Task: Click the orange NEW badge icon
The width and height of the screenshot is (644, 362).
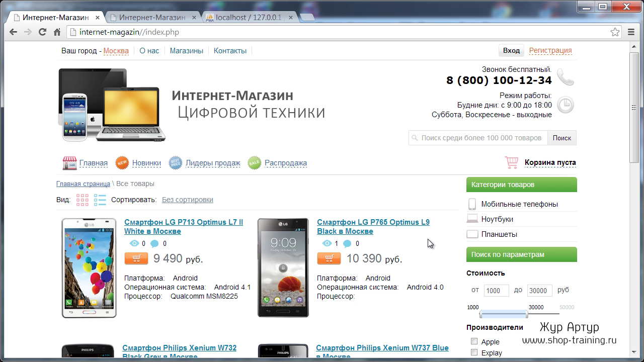Action: (122, 163)
